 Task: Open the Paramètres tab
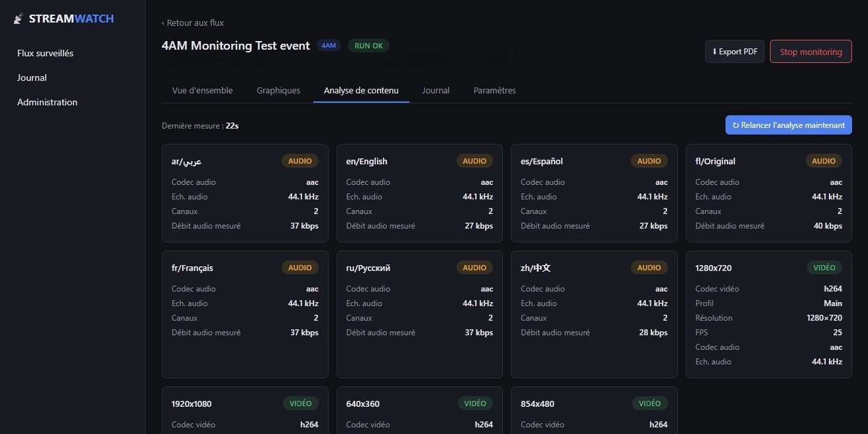(494, 91)
